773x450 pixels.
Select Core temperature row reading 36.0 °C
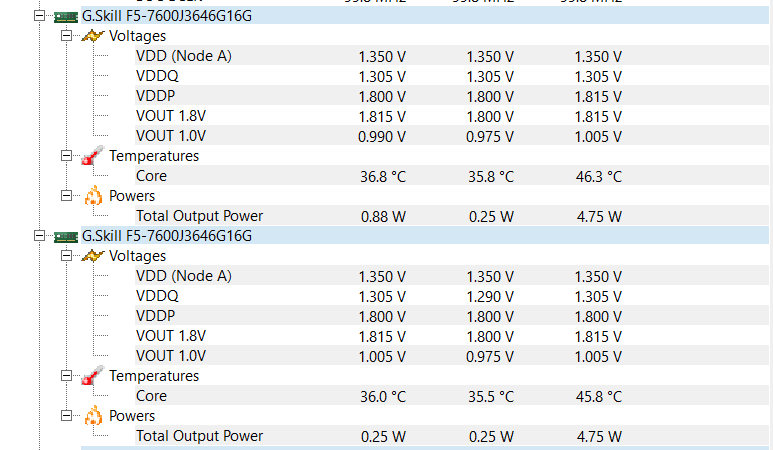pos(452,395)
